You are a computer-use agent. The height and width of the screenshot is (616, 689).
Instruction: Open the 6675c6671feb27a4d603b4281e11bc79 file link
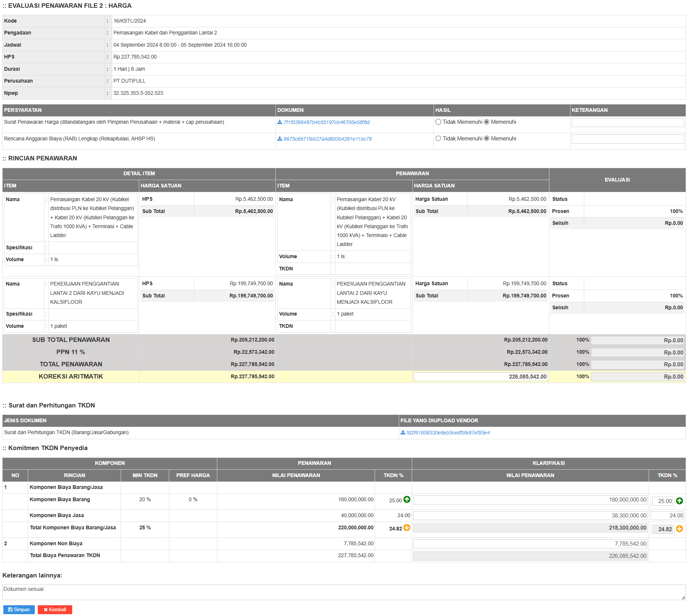pyautogui.click(x=328, y=139)
